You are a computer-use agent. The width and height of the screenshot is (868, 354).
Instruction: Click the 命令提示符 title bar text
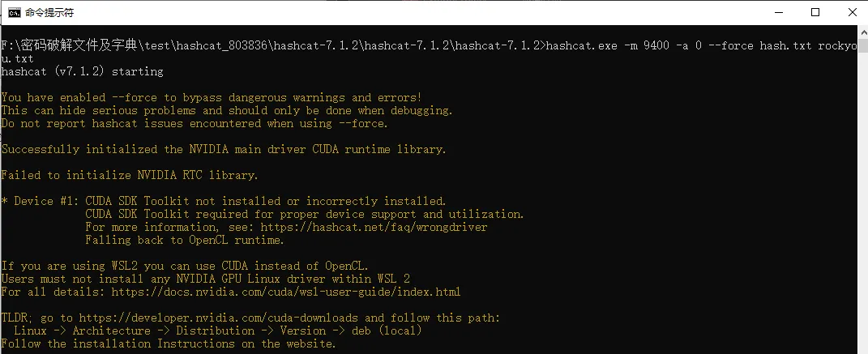pyautogui.click(x=49, y=13)
